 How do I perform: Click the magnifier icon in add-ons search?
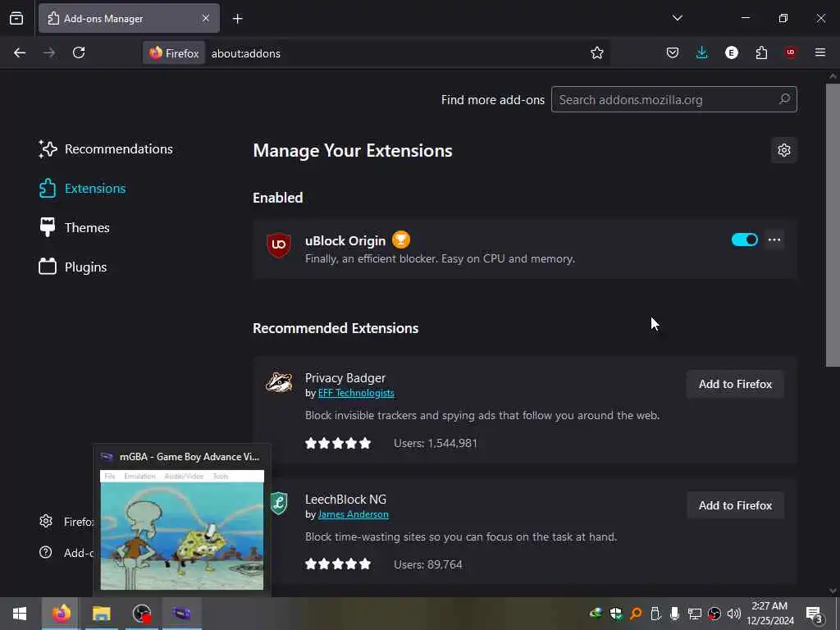[784, 99]
